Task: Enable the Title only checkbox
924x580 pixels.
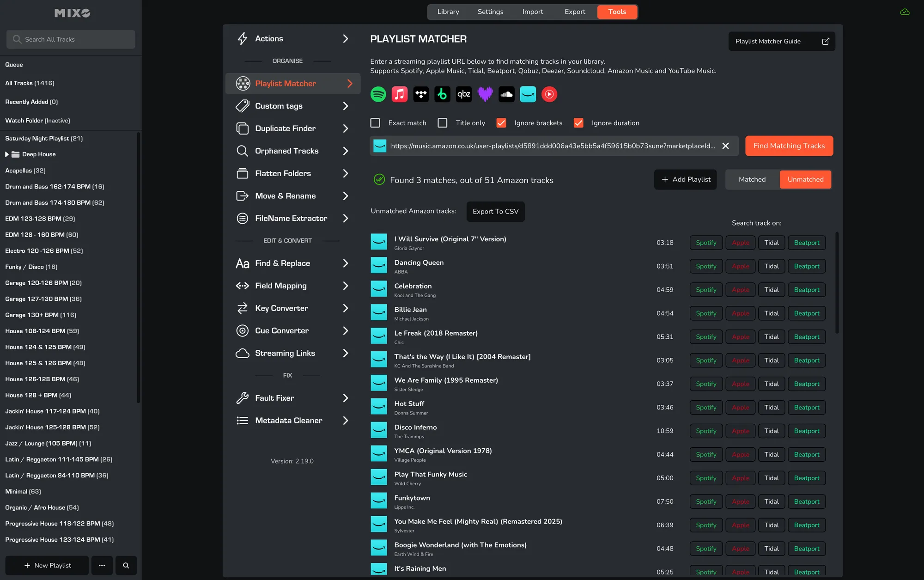Action: click(443, 123)
